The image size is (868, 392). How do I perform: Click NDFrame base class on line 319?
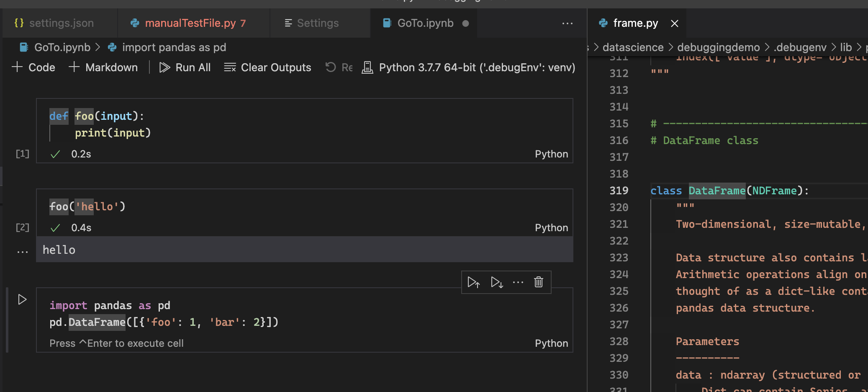pyautogui.click(x=774, y=191)
